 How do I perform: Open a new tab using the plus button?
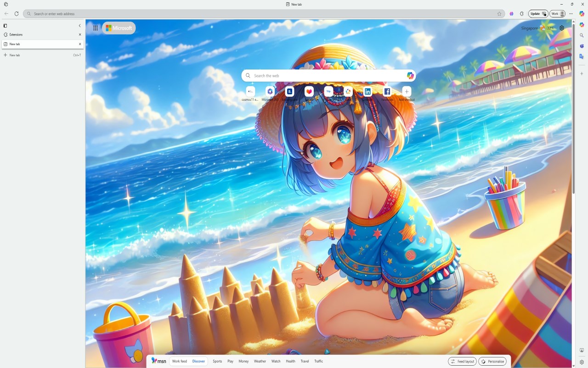6,55
